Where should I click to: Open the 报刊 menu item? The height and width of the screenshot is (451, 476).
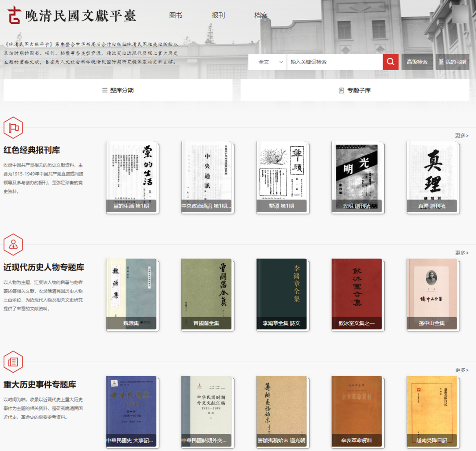pyautogui.click(x=218, y=15)
